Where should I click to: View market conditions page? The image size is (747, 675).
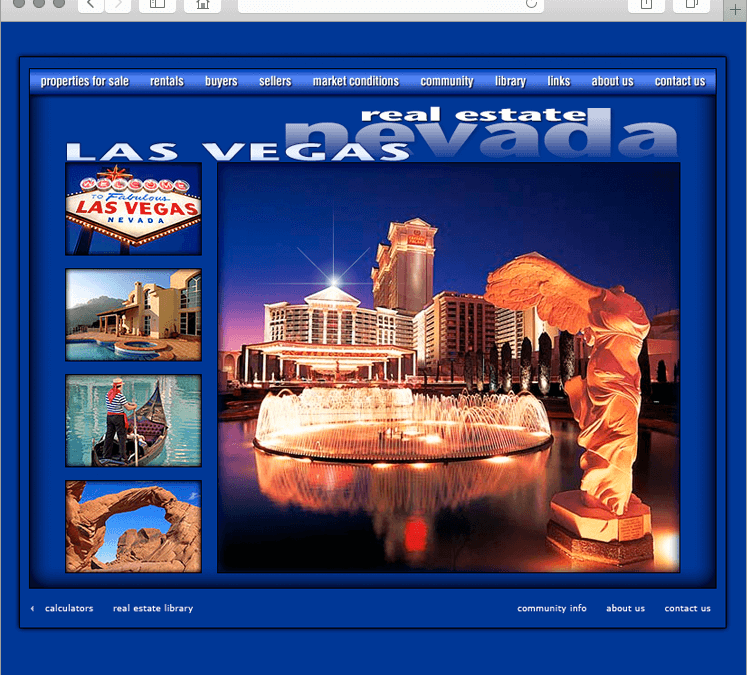pos(356,81)
